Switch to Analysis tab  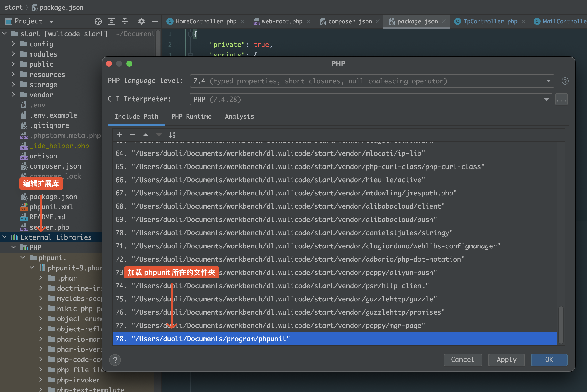(239, 117)
